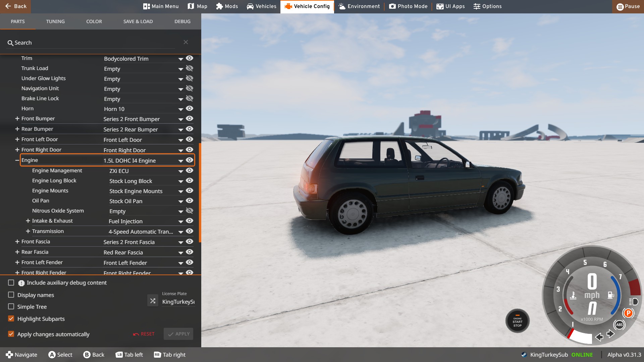Expand the Front Bumper tree node
Screen dimensions: 644x362
tap(17, 119)
